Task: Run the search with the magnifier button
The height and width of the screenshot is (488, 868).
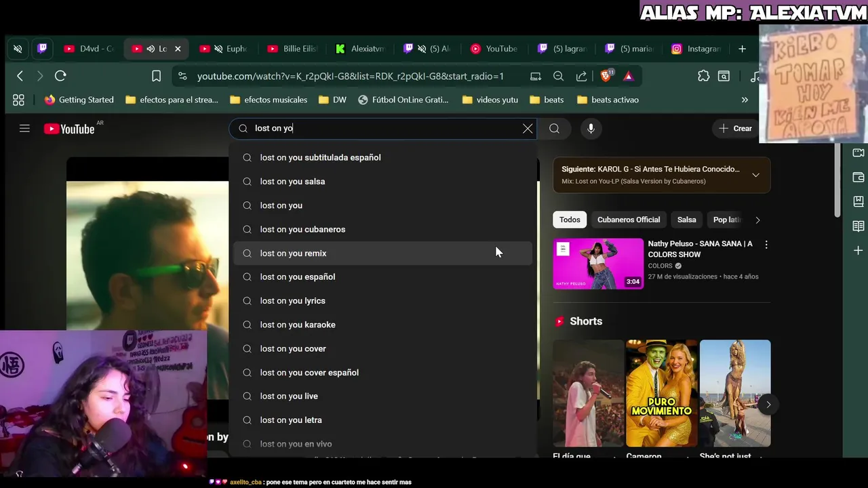Action: pos(554,128)
